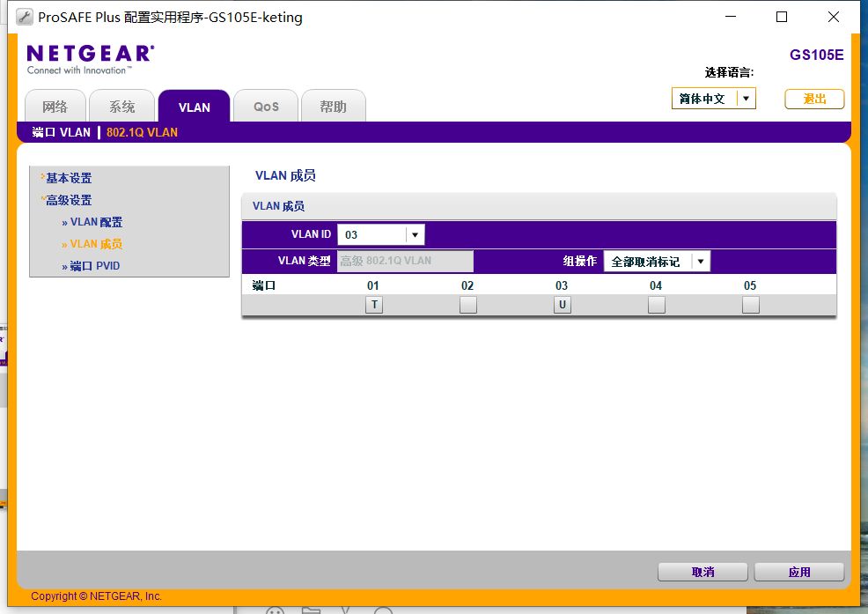This screenshot has width=868, height=614.
Task: Click port number 03 header
Action: (x=562, y=285)
